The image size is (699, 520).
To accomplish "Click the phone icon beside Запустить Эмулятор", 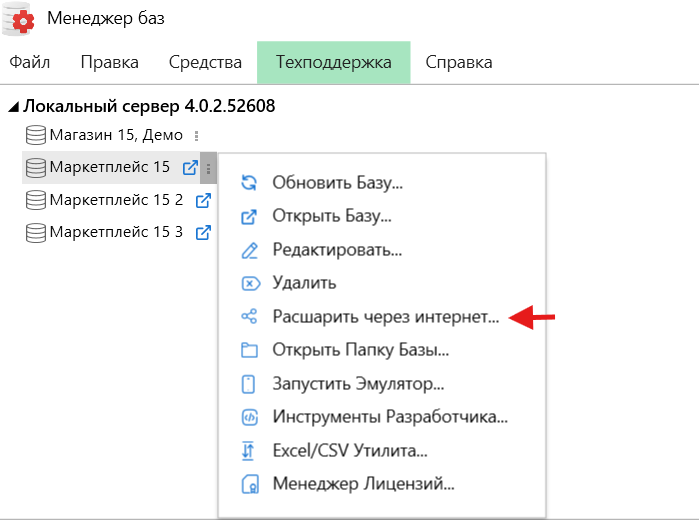I will coord(248,384).
